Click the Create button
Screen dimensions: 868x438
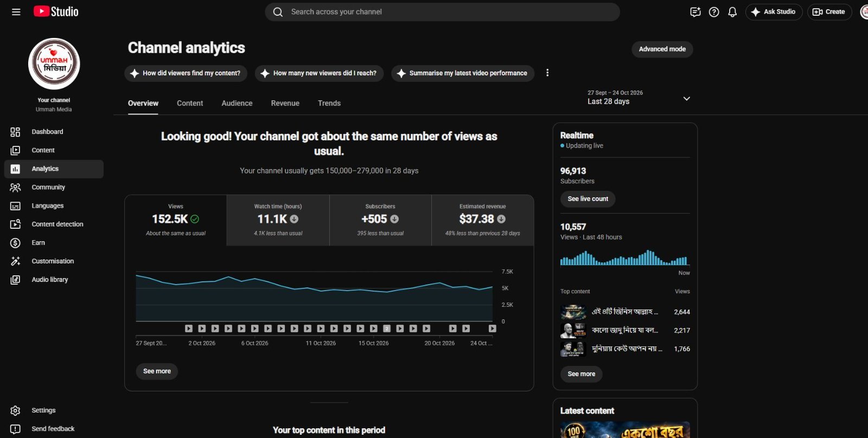pyautogui.click(x=829, y=12)
